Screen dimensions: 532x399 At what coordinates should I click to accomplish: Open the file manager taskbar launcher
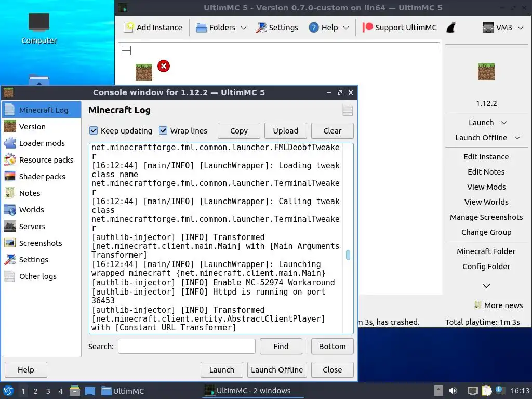point(75,391)
